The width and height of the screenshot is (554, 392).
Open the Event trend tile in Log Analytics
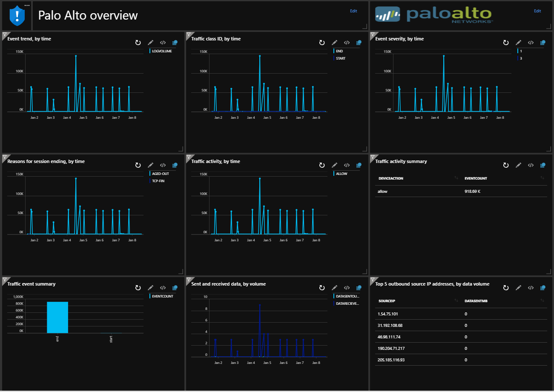[175, 43]
